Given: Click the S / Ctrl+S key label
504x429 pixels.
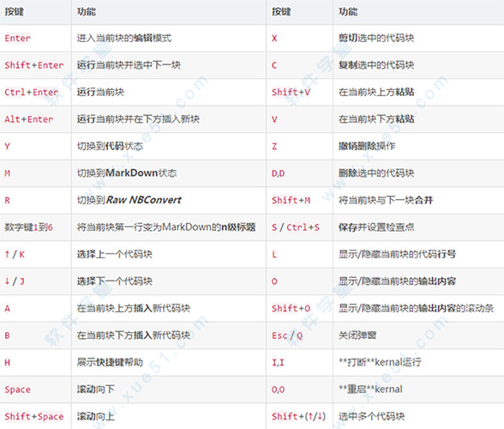Looking at the screenshot, I should pos(296,227).
